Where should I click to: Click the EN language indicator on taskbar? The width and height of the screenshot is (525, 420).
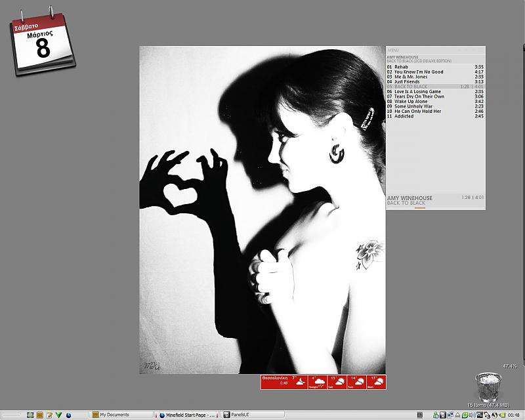(x=420, y=415)
